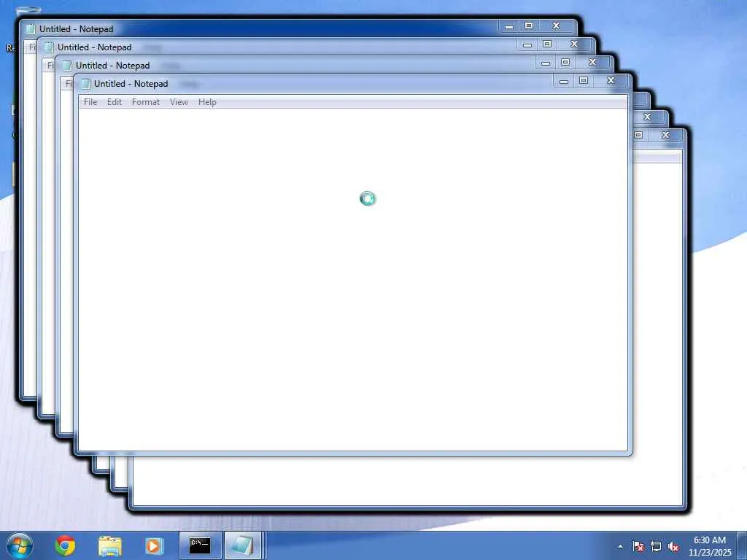The height and width of the screenshot is (560, 747).
Task: Minimize the Notepad window with the dark title bar
Action: (508, 26)
